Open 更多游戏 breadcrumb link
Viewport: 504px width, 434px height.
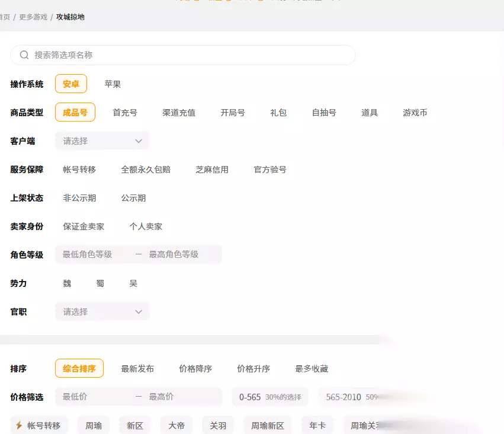(x=33, y=17)
